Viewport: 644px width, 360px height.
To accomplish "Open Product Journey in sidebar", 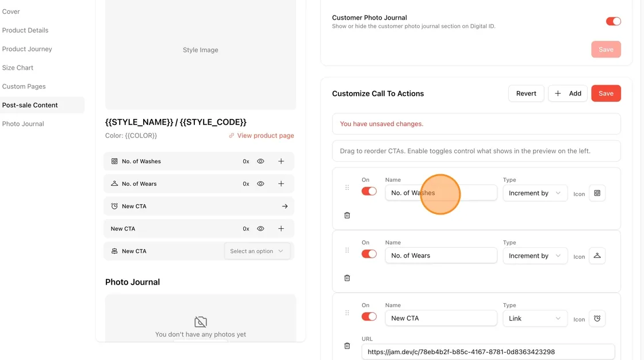I will [x=27, y=49].
